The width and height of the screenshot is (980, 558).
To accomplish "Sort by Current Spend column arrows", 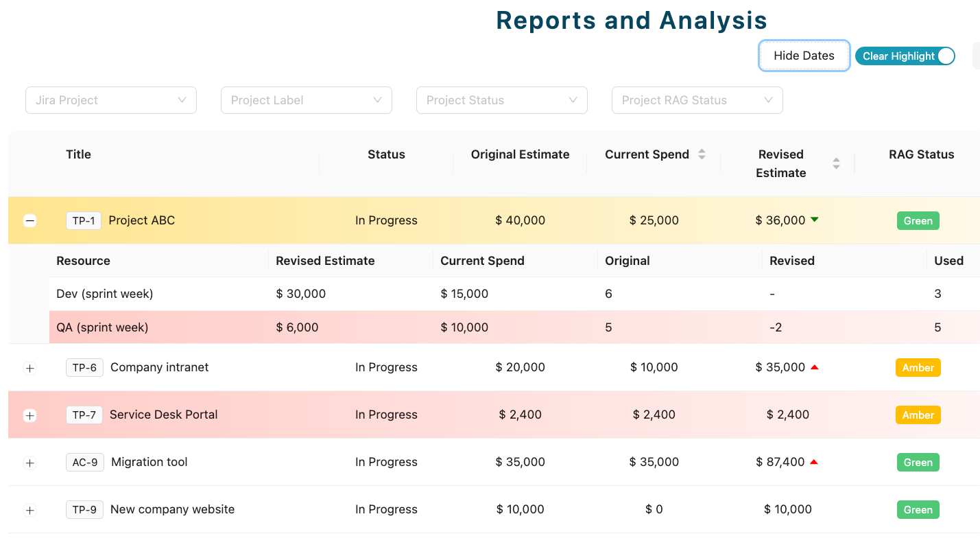I will (x=702, y=154).
